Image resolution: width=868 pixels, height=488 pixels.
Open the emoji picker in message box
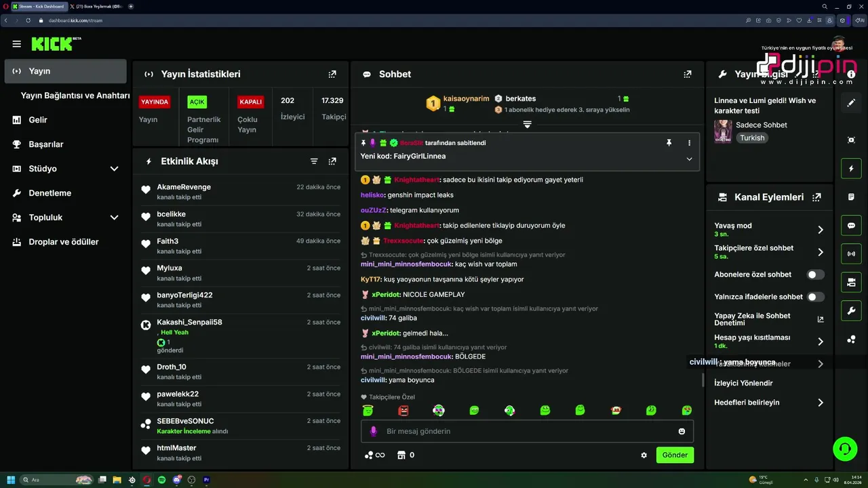coord(682,431)
